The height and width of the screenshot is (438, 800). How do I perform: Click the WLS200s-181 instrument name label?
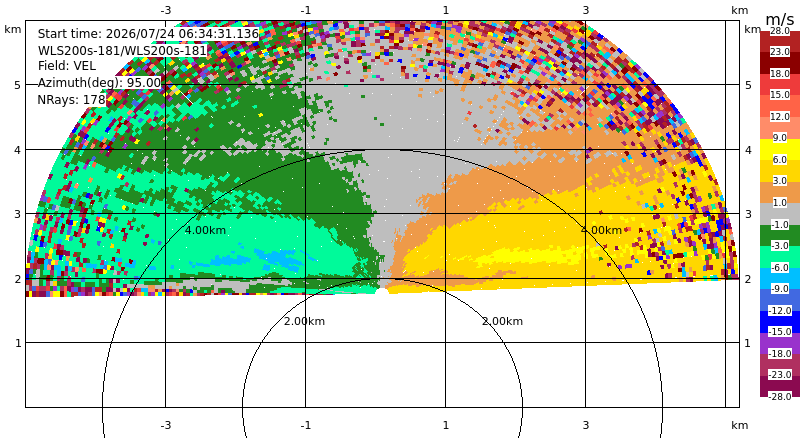click(x=122, y=51)
